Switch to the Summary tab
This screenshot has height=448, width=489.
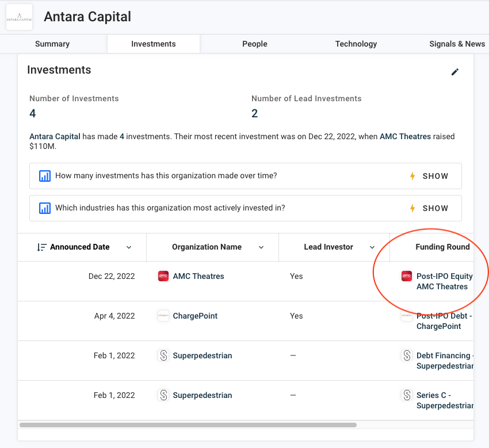(x=52, y=44)
